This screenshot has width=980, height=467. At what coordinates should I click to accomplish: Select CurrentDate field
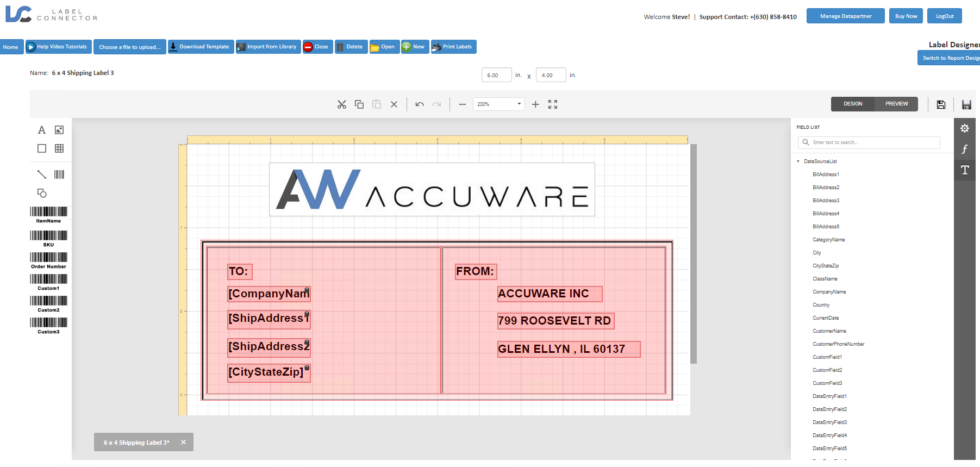(826, 318)
